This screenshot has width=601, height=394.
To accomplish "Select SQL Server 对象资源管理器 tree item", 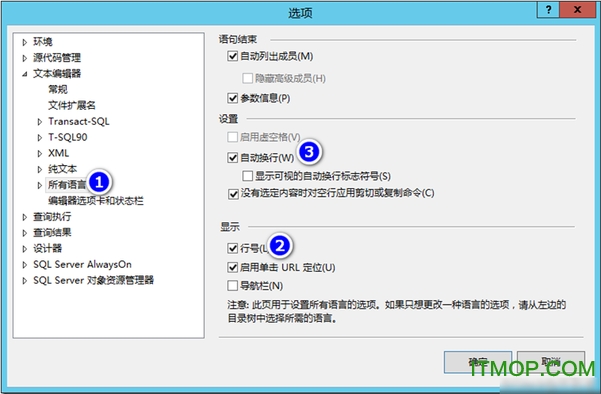I will [93, 280].
